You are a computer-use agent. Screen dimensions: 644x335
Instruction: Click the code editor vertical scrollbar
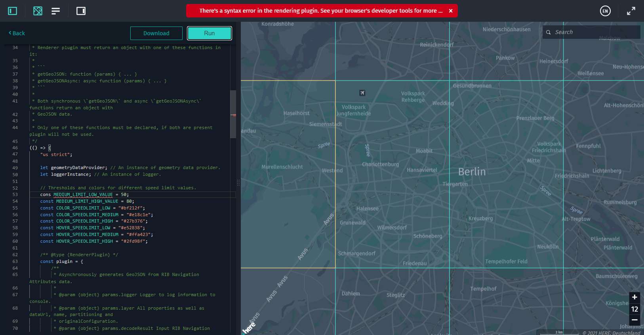233,114
